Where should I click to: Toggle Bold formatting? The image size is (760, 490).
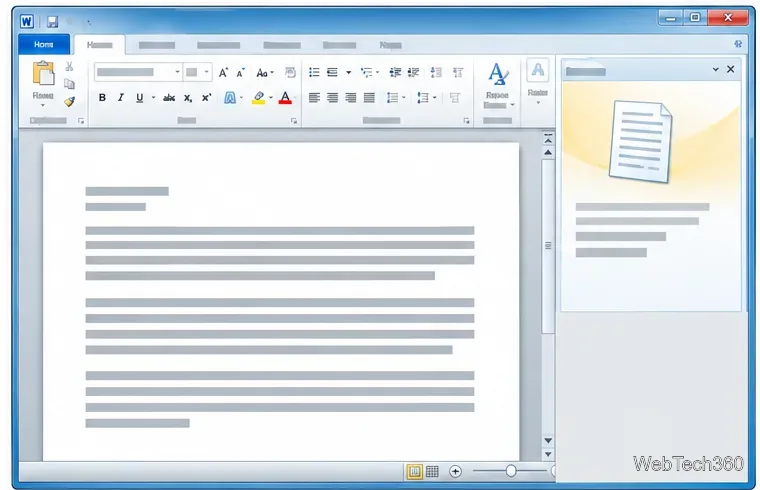[x=102, y=97]
